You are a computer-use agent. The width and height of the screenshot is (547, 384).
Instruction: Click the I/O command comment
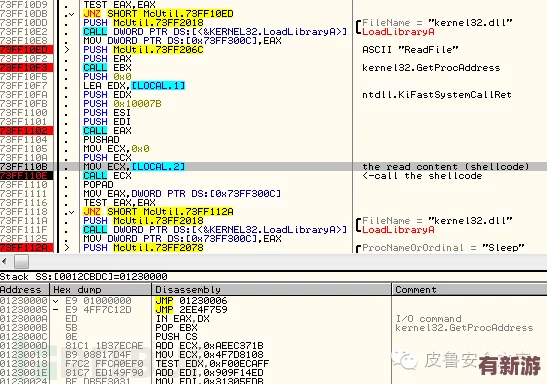click(429, 319)
